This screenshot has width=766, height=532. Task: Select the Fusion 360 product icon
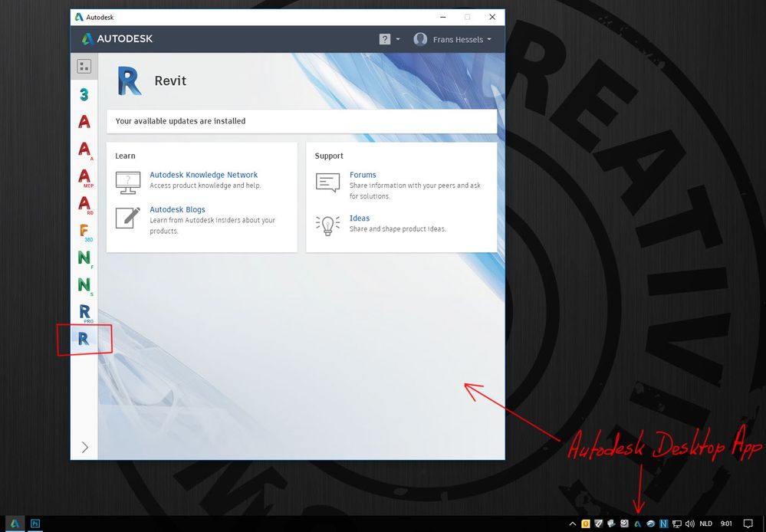[x=85, y=232]
